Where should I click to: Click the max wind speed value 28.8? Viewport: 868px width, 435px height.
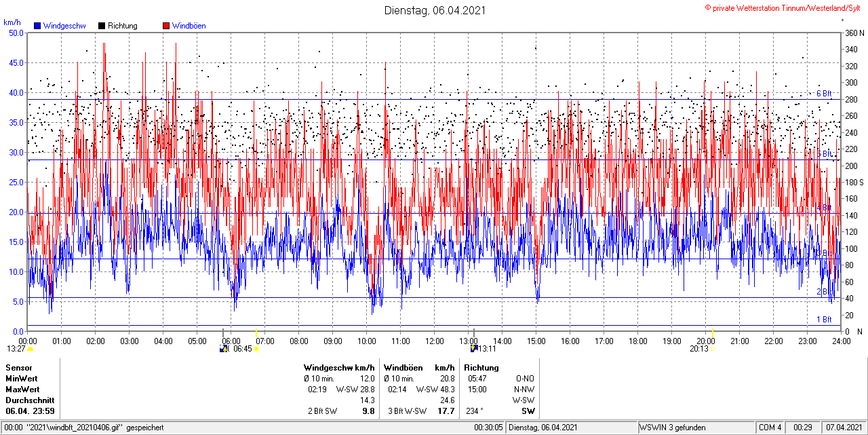click(367, 390)
